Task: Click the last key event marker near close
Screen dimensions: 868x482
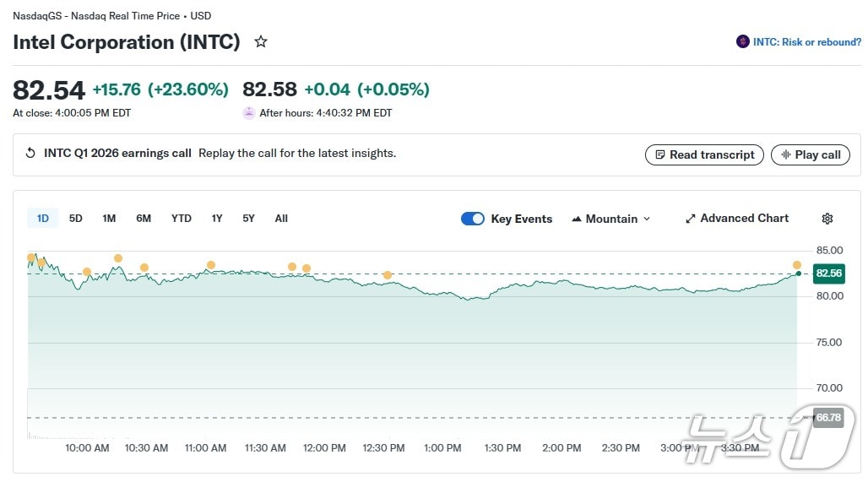Action: pos(797,265)
